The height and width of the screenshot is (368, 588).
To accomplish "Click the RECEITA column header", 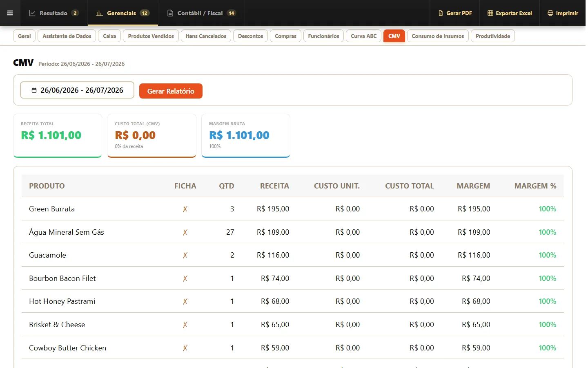I will click(274, 186).
